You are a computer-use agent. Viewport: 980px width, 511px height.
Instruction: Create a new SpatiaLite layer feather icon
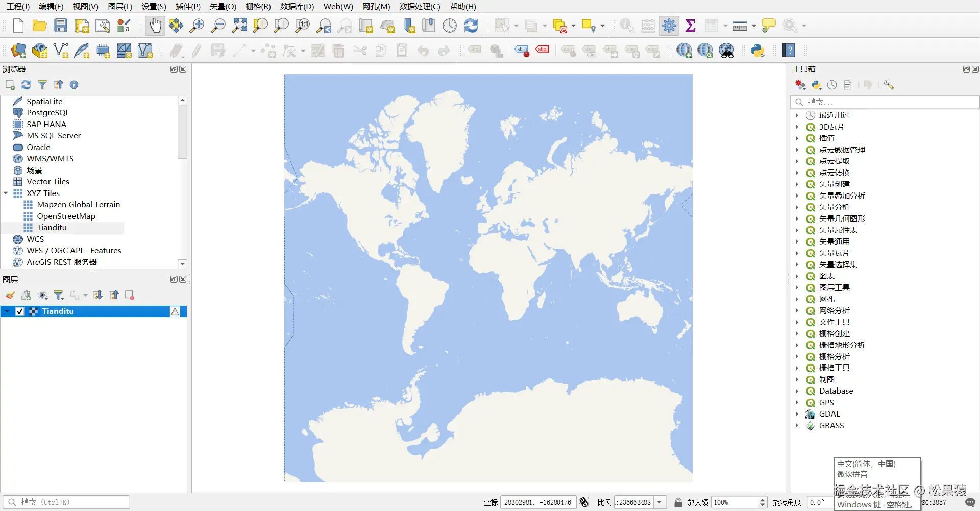pyautogui.click(x=82, y=51)
